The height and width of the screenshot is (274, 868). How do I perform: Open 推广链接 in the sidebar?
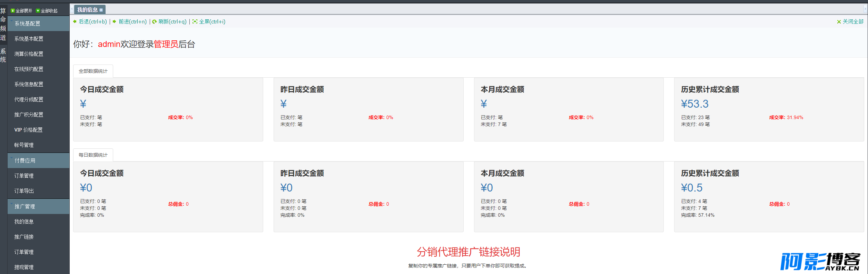coord(24,237)
